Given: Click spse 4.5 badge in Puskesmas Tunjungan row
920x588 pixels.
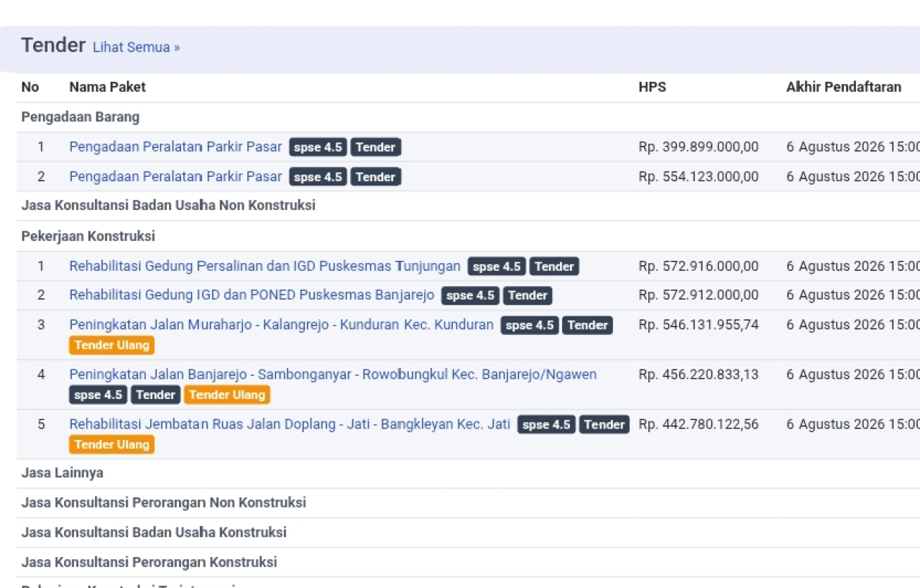Looking at the screenshot, I should coord(497,267).
